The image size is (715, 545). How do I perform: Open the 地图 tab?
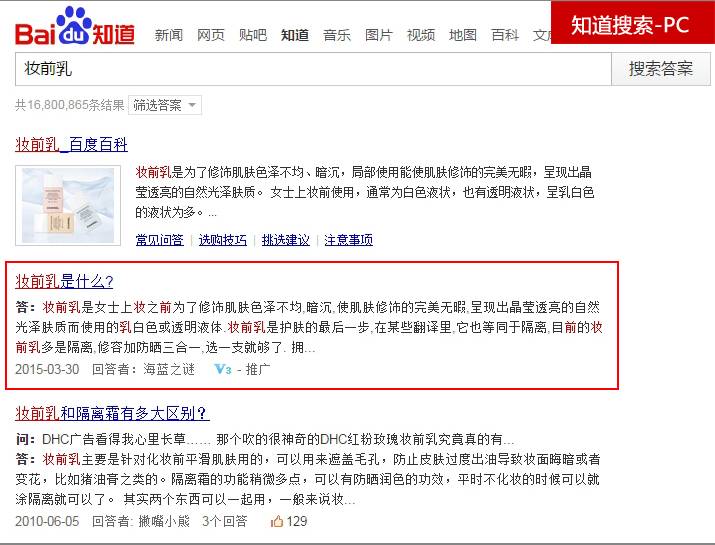point(463,35)
